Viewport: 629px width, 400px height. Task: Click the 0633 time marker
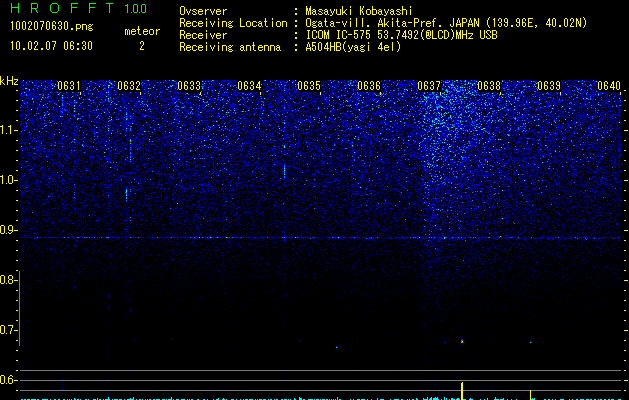tap(189, 86)
